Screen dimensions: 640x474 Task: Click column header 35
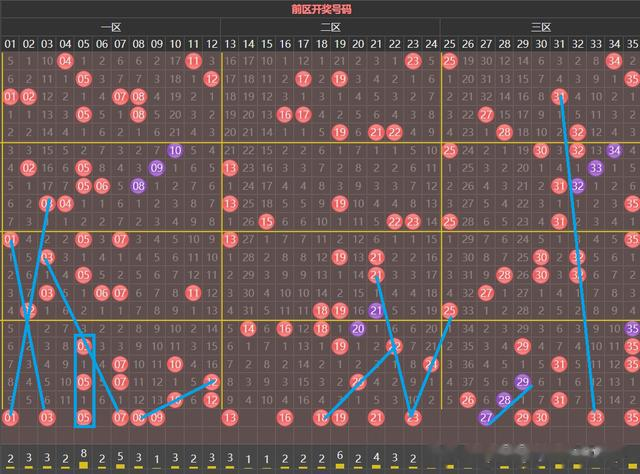(x=632, y=44)
